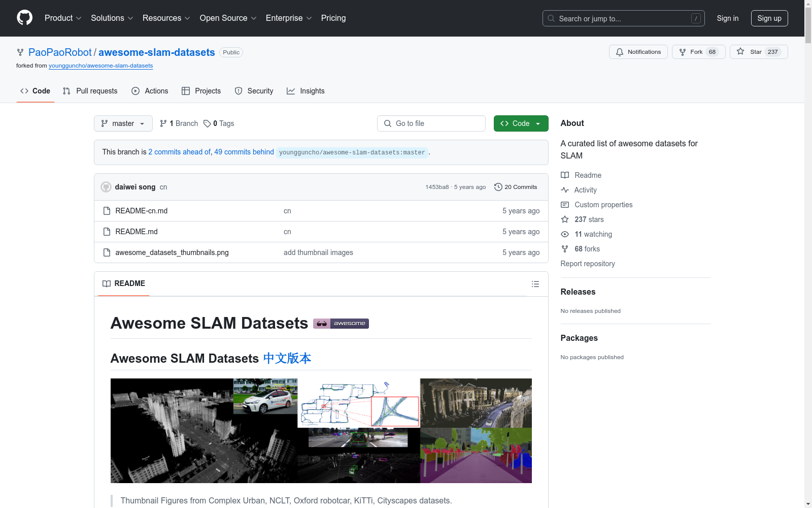Open the Projects tab
This screenshot has height=508, width=812.
(x=201, y=91)
